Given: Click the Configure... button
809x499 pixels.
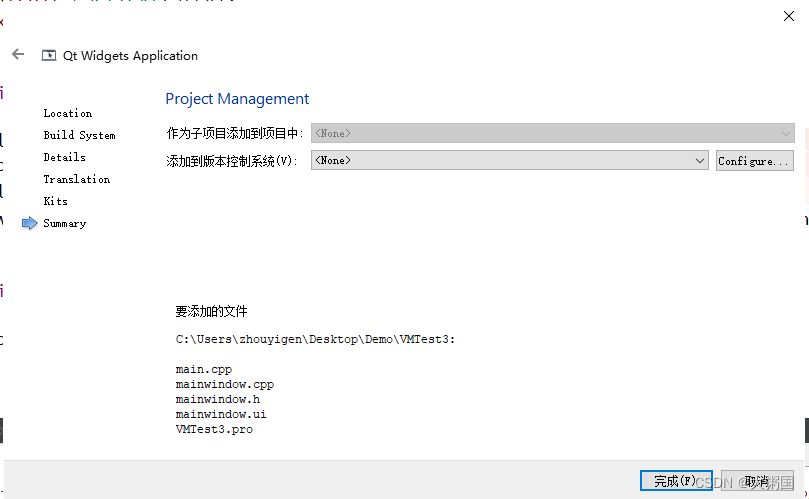Looking at the screenshot, I should pos(754,161).
